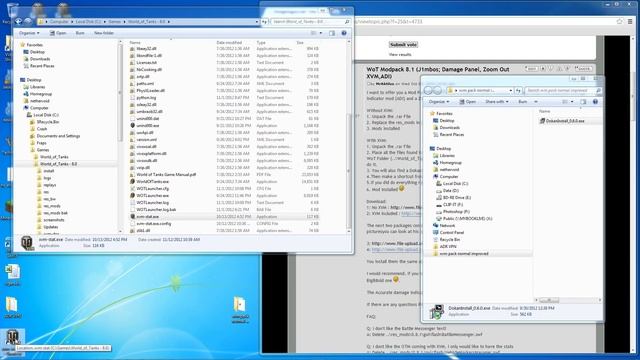
Task: Go back in xvm pack explorer window
Action: [428, 90]
